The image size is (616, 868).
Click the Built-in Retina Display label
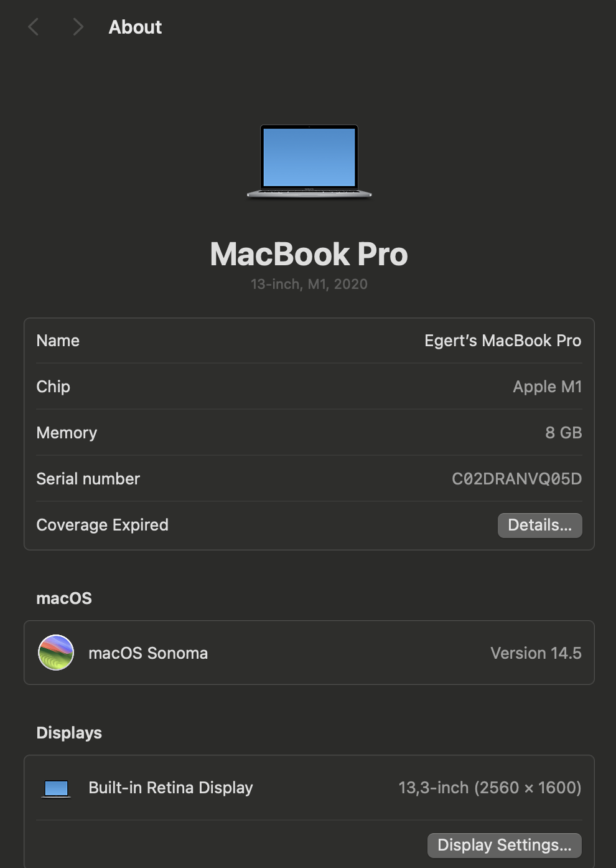click(x=170, y=788)
